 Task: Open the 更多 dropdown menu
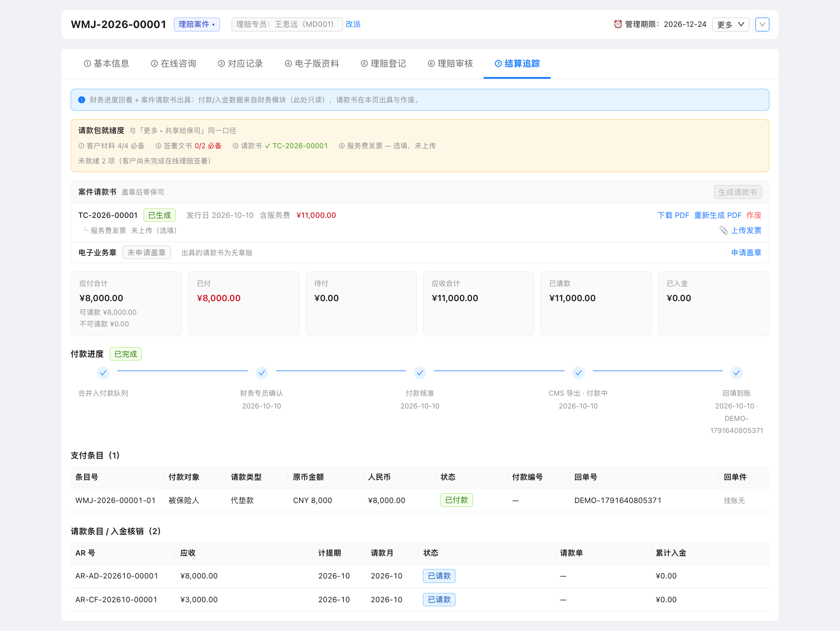click(x=731, y=25)
